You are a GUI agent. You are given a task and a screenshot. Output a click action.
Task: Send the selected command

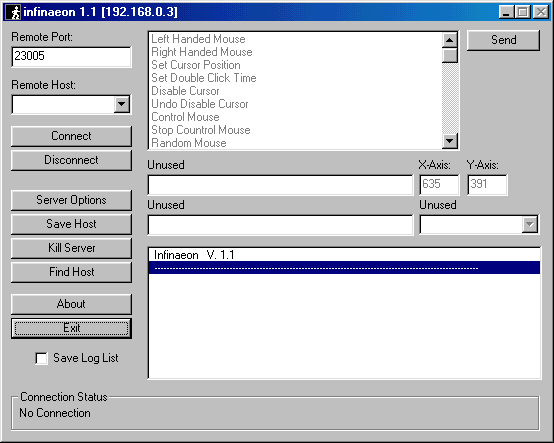pos(503,40)
